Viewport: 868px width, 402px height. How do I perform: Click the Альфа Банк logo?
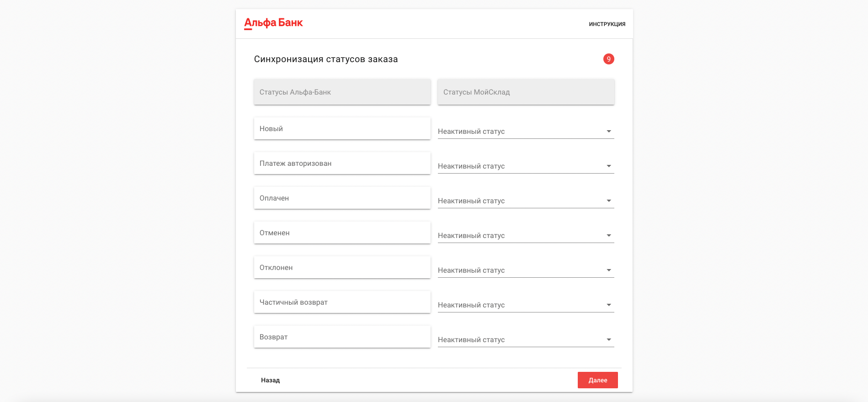pyautogui.click(x=273, y=23)
